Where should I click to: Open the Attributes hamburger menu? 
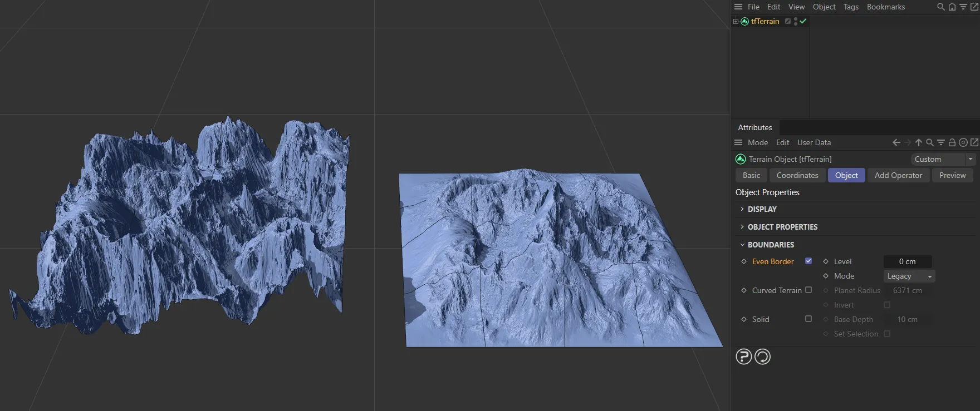coord(738,142)
